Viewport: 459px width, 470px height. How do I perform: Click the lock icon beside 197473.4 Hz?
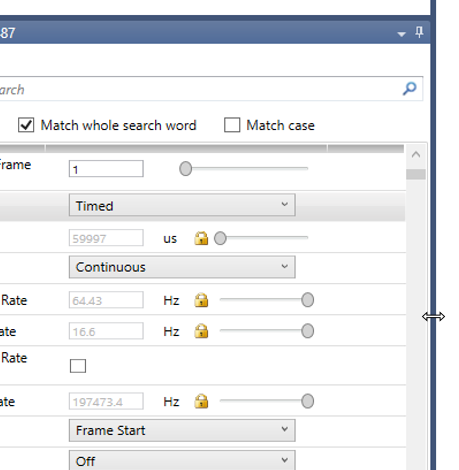(201, 401)
